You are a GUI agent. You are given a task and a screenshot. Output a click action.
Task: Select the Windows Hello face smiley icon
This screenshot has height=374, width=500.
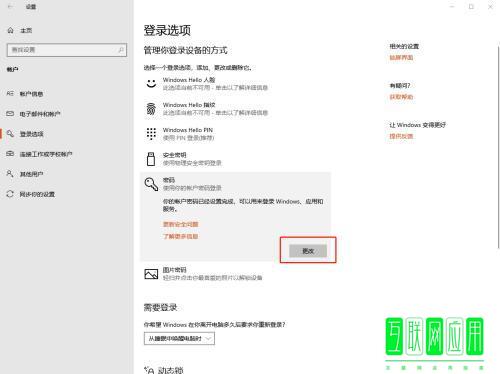[151, 83]
